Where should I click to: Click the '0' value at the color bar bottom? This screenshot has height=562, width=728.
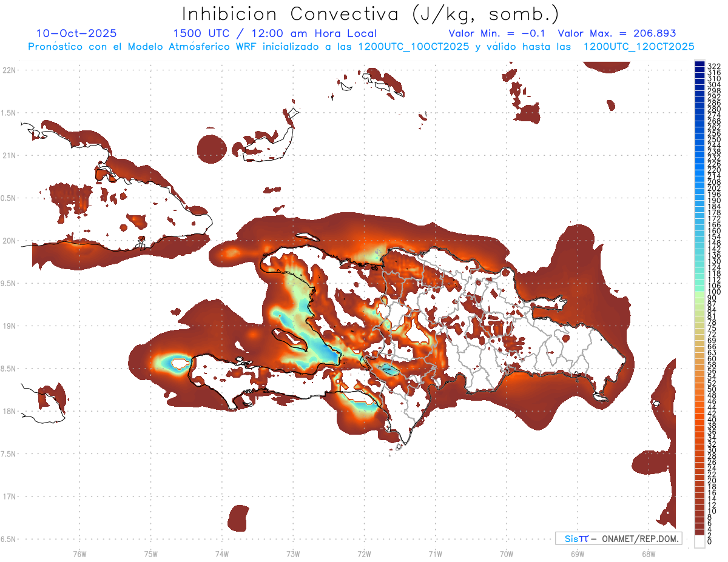pyautogui.click(x=710, y=541)
